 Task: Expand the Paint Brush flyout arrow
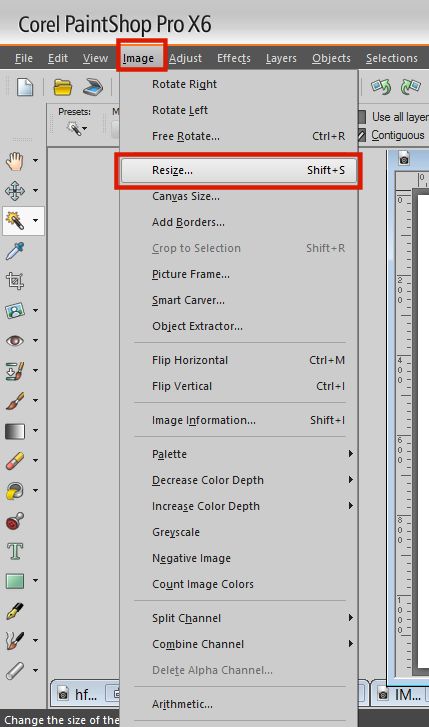pos(36,401)
